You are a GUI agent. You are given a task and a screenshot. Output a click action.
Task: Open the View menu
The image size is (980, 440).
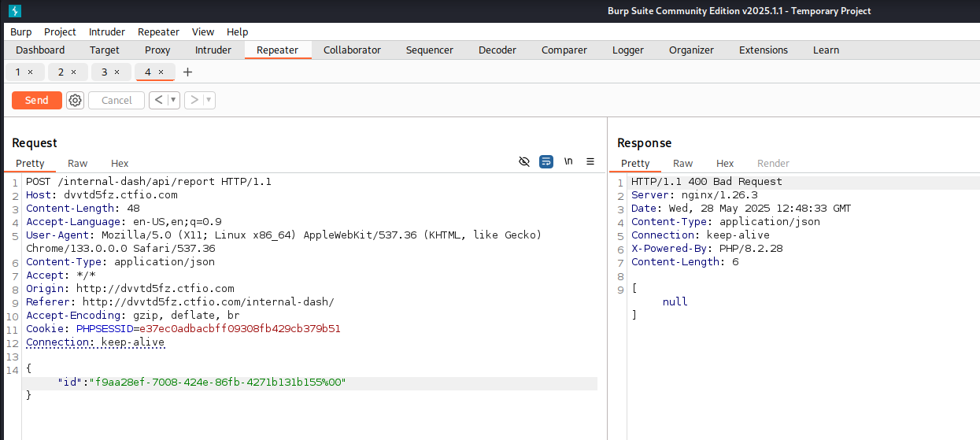[203, 31]
